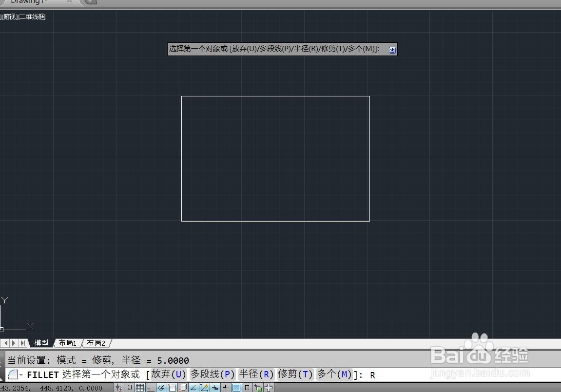Screen dimensions: 561x392
Task: Click the coordinates readout in status bar
Action: point(51,388)
